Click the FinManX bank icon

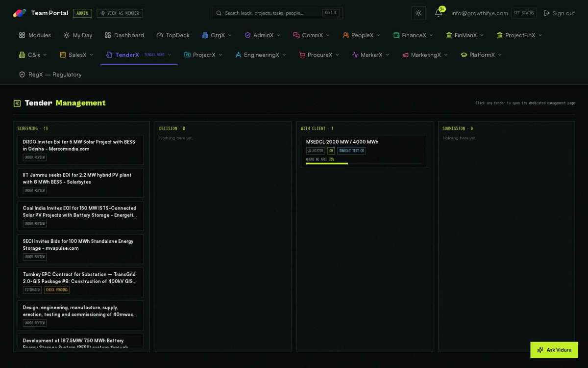[x=449, y=35]
